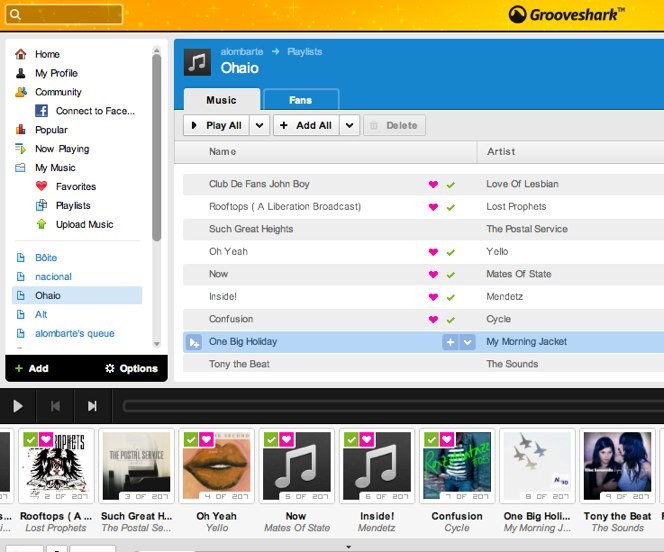
Task: Toggle favorite heart for Rooftops row
Action: [x=433, y=207]
